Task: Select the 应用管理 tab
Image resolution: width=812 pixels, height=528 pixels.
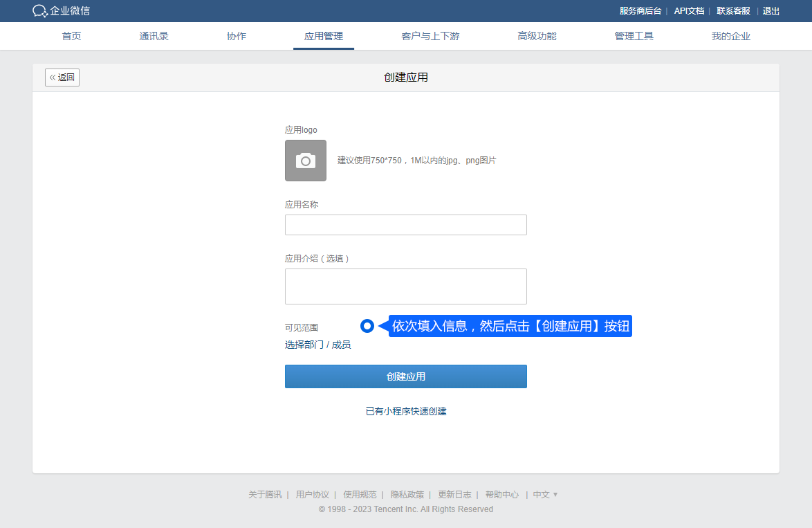Action: (x=323, y=36)
